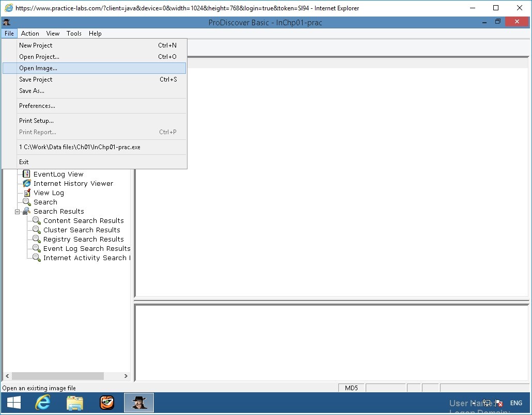This screenshot has height=415, width=532.
Task: Click the tree panel scroll right arrow
Action: tap(126, 376)
